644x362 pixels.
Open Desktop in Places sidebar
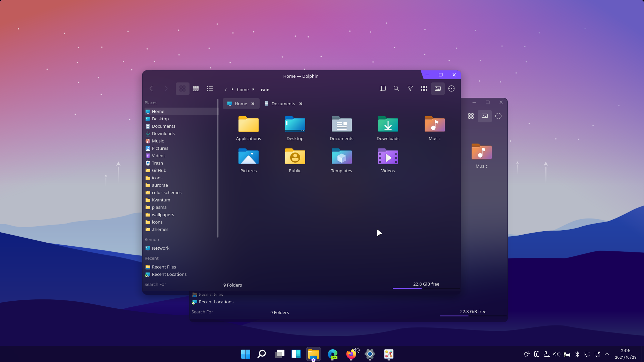181,119
